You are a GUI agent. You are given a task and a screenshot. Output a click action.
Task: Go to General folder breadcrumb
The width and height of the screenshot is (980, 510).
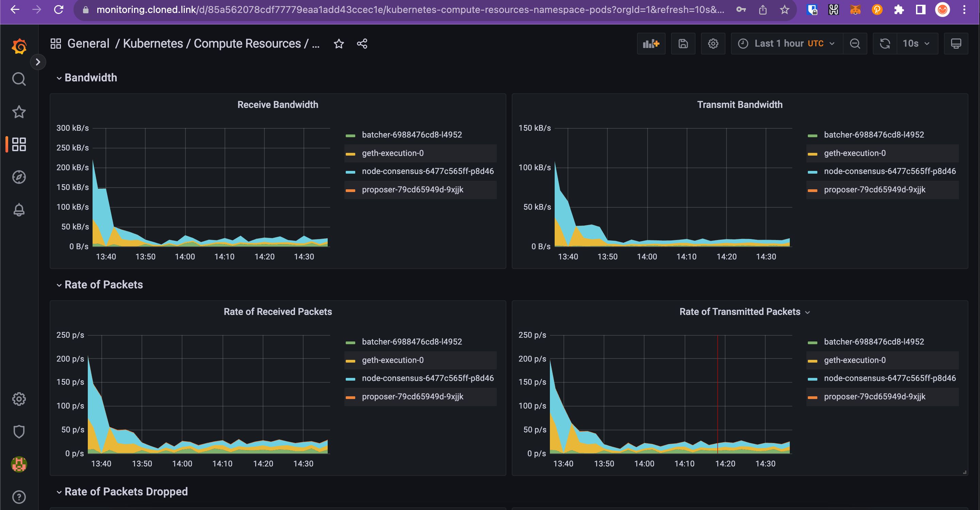[88, 43]
